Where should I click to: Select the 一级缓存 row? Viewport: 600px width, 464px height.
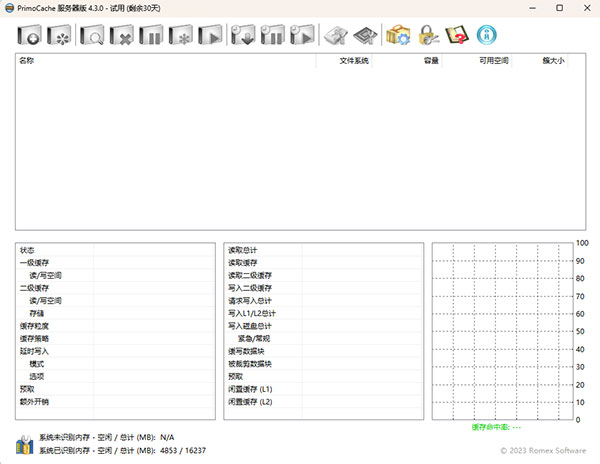(x=115, y=263)
